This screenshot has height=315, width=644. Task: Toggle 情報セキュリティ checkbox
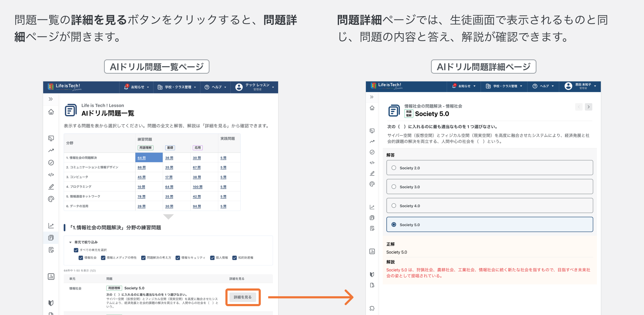(x=178, y=258)
